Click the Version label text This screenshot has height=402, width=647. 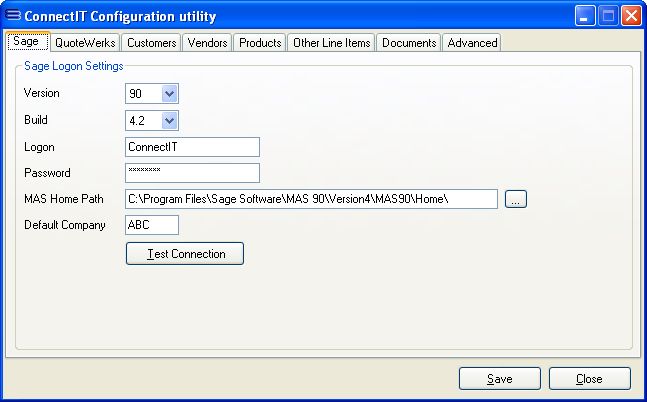click(42, 93)
